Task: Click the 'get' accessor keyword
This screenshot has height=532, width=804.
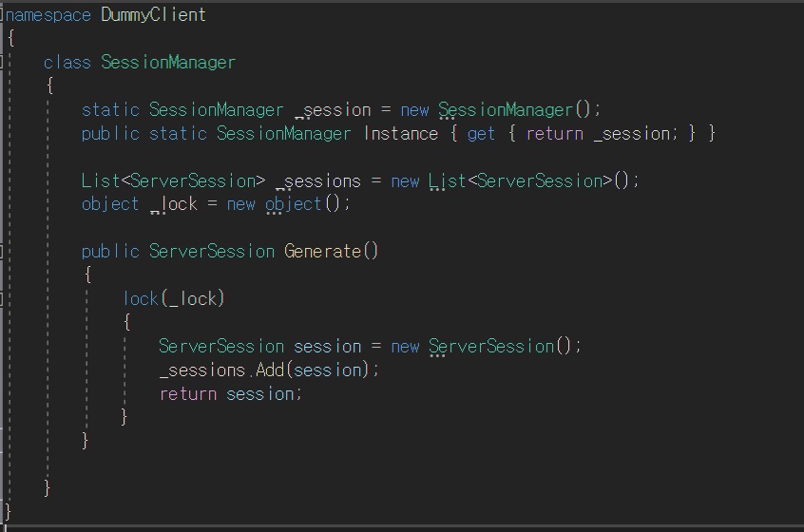Action: [x=481, y=134]
